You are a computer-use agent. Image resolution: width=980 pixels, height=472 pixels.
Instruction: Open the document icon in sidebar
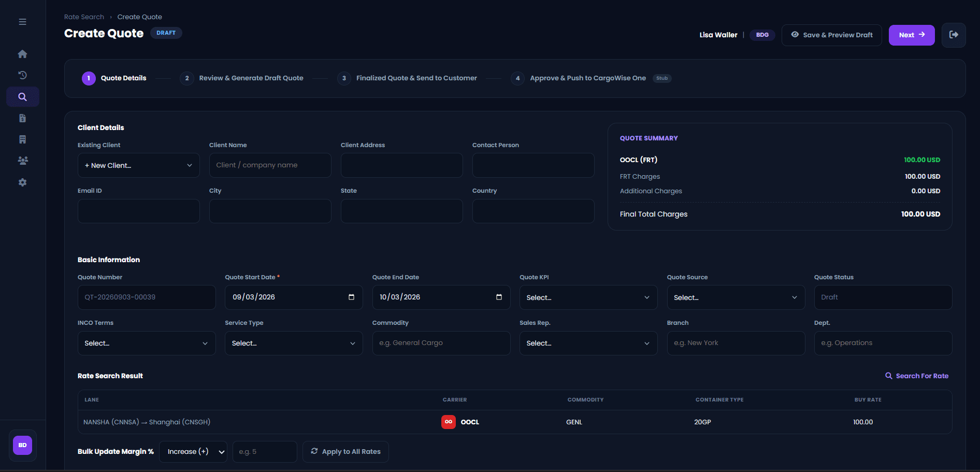point(22,118)
